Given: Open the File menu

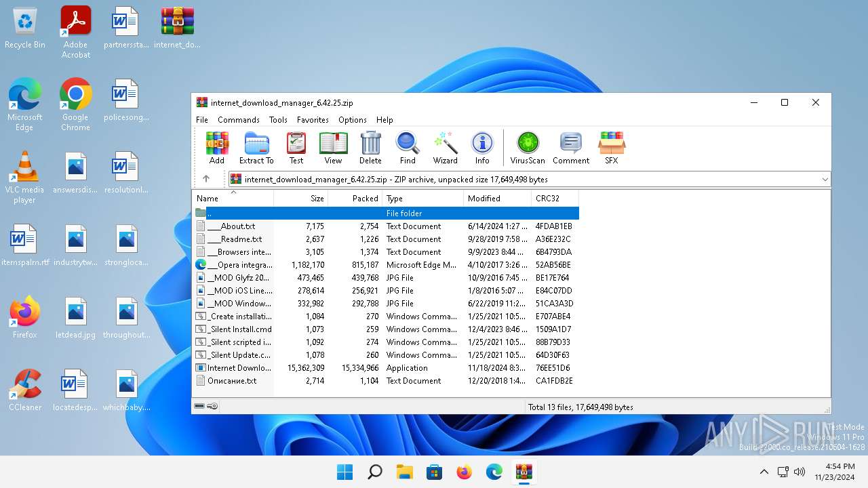Looking at the screenshot, I should pyautogui.click(x=202, y=119).
